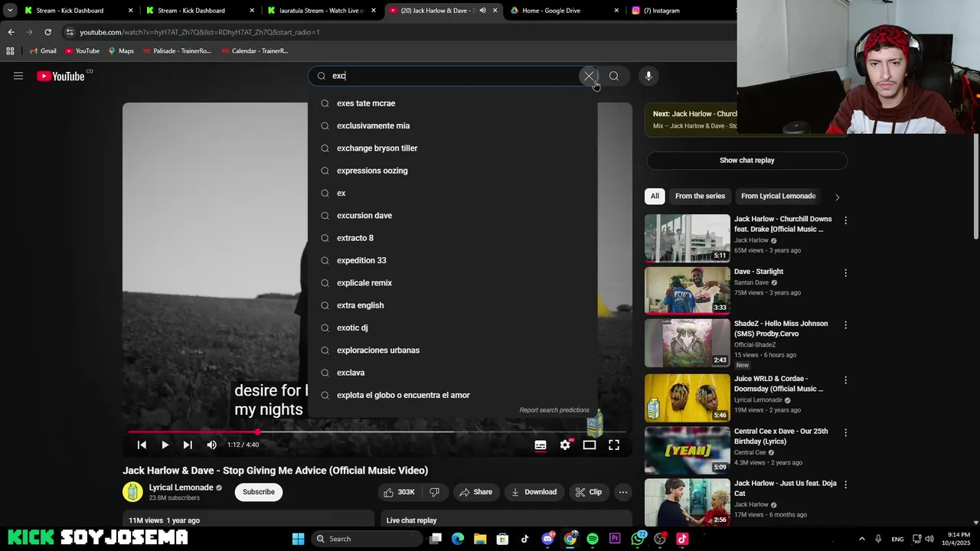
Task: Open the Gmail bookmark
Action: coord(43,51)
